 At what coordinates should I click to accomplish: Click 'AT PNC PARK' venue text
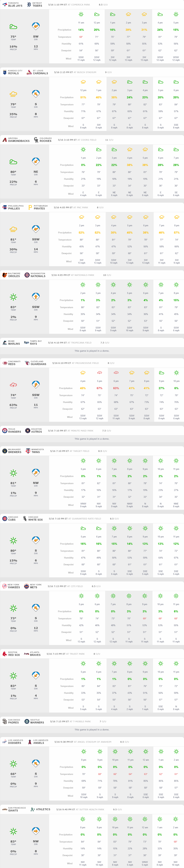pos(80,207)
